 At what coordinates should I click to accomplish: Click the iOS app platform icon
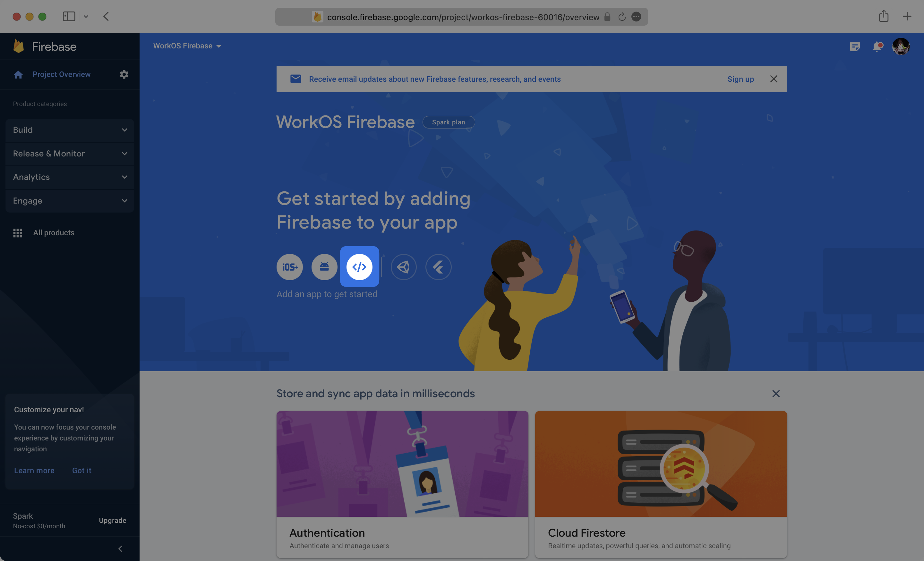289,266
